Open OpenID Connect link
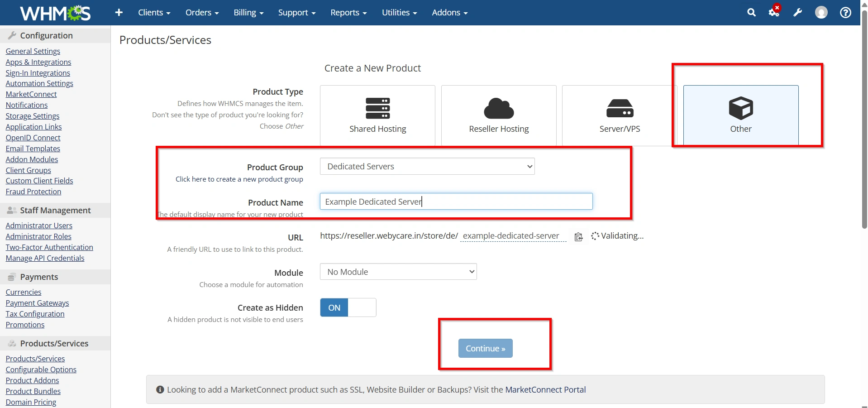 (33, 138)
